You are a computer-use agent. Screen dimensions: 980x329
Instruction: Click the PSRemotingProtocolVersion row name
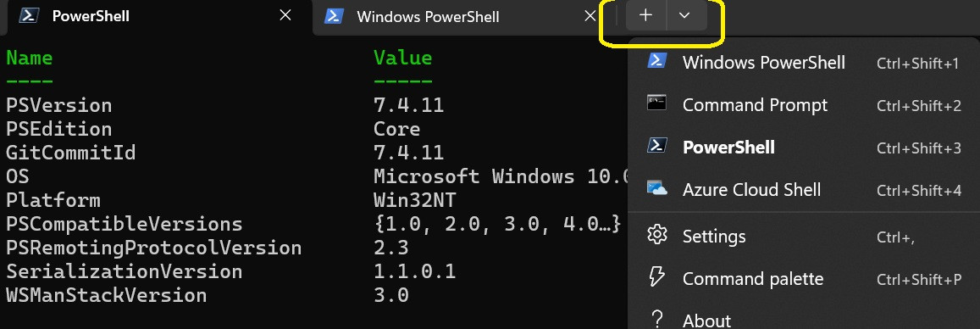point(154,248)
